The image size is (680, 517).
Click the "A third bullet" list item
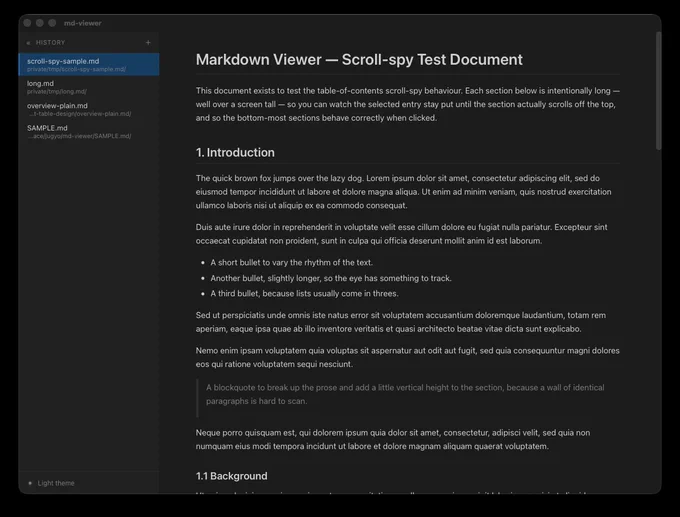(304, 294)
